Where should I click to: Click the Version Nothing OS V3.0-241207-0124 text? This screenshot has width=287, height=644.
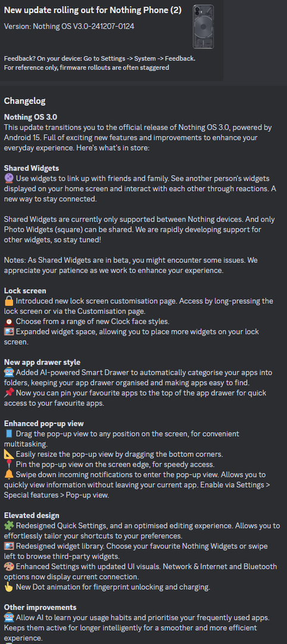click(x=69, y=26)
